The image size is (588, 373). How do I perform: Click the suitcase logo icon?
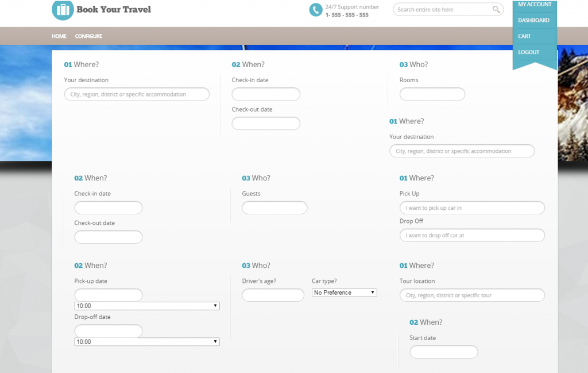pos(63,10)
